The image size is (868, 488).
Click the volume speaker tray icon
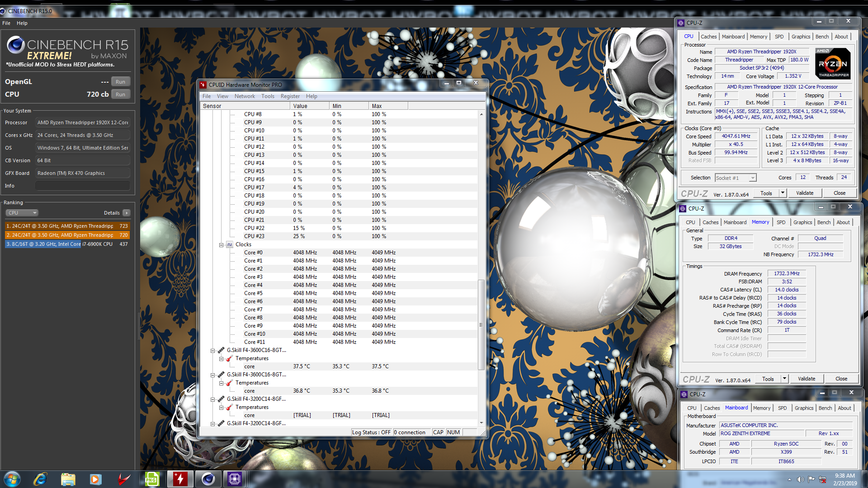(x=801, y=479)
